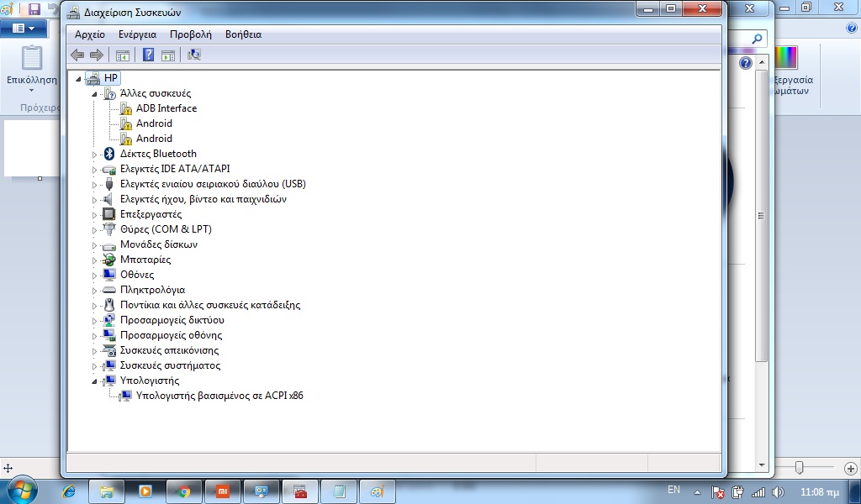Image resolution: width=861 pixels, height=504 pixels.
Task: Click the keyboard icon beside Πληκτρολόγια
Action: [109, 290]
